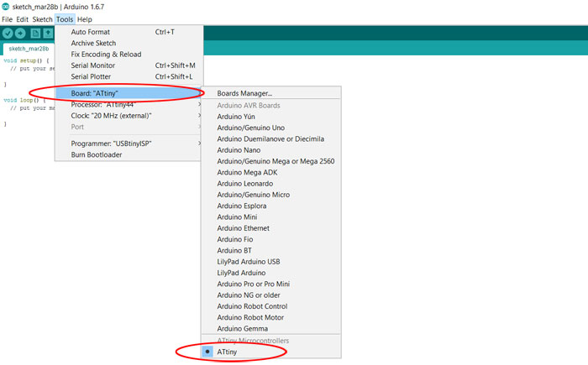Open the Help menu

pyautogui.click(x=85, y=19)
